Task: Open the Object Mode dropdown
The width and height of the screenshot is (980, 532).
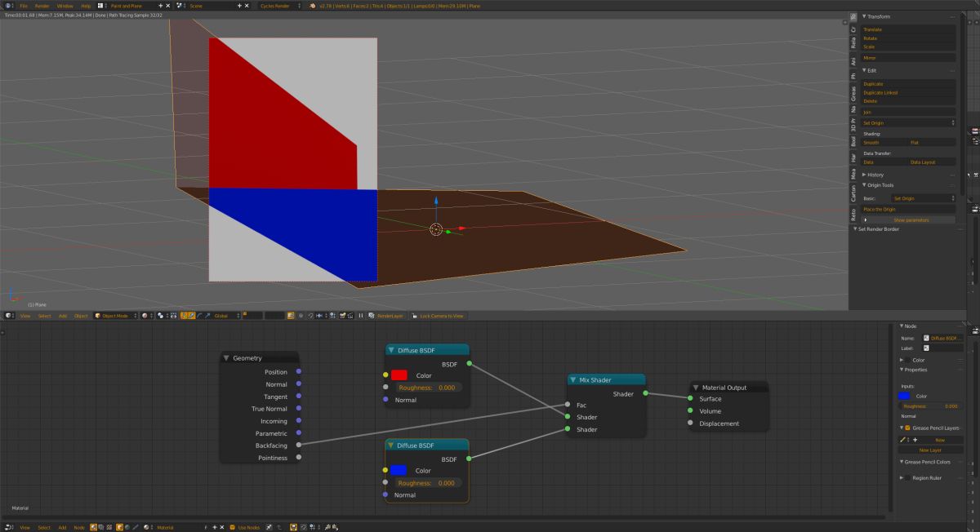Action: click(x=115, y=315)
